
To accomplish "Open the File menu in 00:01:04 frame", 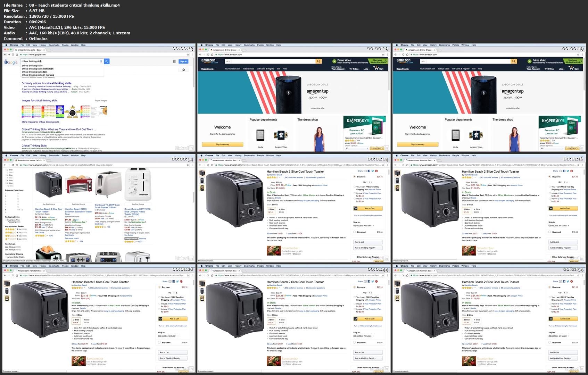I will pyautogui.click(x=217, y=155).
